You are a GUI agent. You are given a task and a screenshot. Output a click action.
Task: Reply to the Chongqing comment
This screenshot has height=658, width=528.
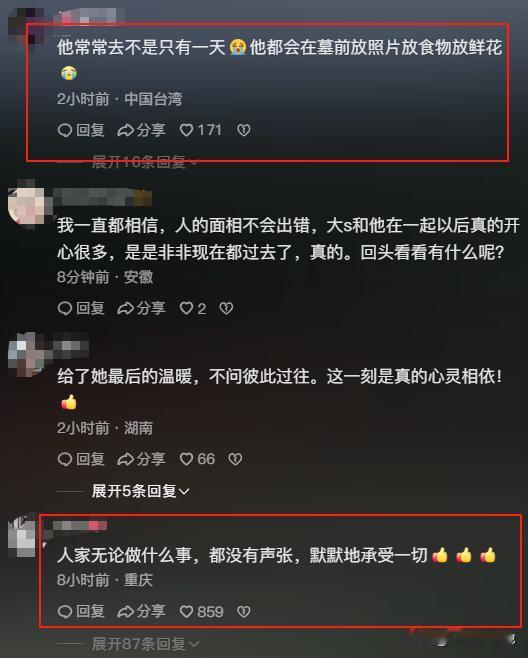pos(81,611)
